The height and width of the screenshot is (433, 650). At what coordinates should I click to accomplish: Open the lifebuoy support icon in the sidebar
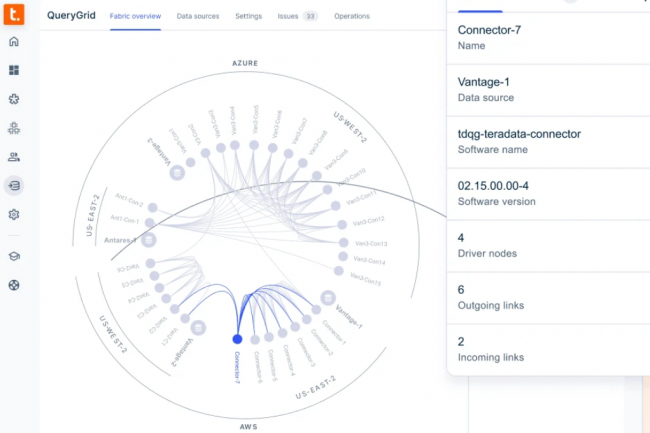(14, 285)
